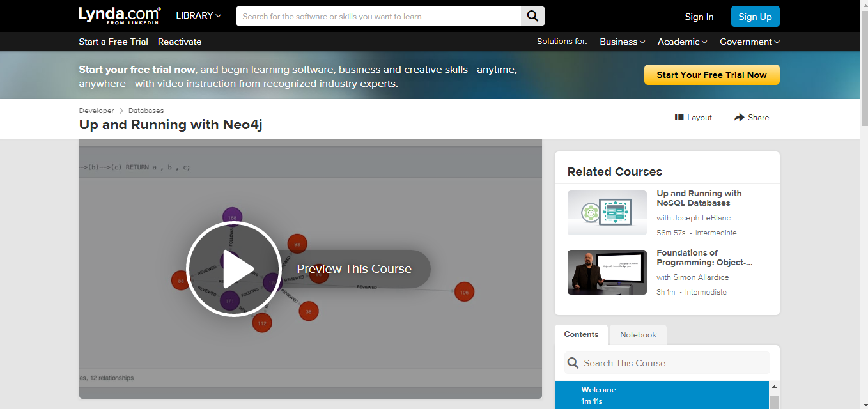Go to Databases breadcrumb
The image size is (868, 409).
[146, 111]
